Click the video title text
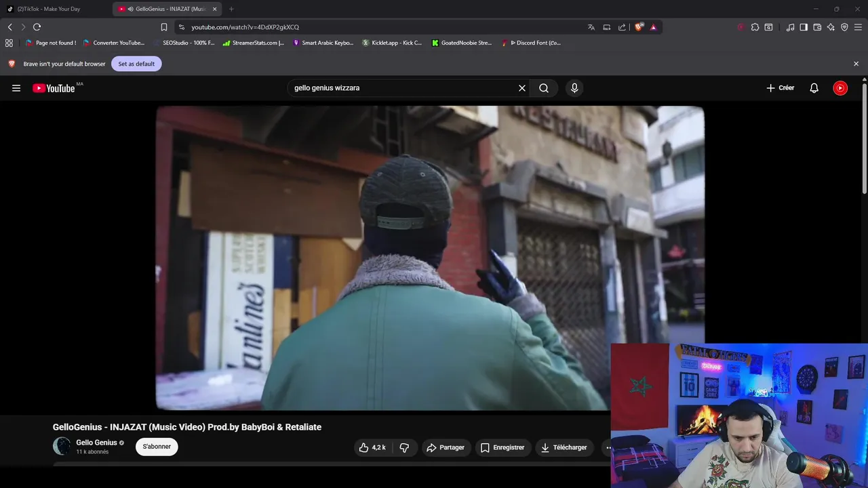The height and width of the screenshot is (488, 868). tap(187, 427)
